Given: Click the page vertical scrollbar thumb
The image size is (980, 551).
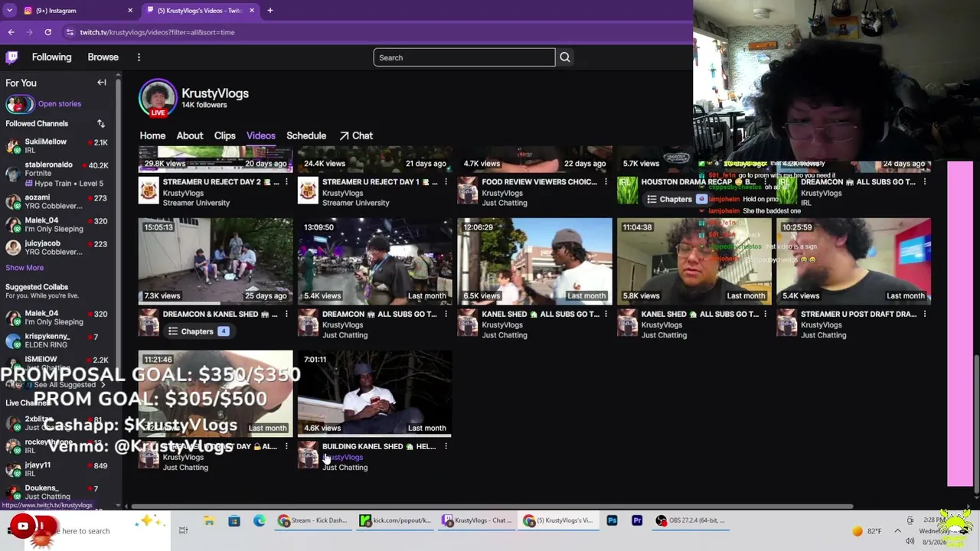Looking at the screenshot, I should coord(975,422).
